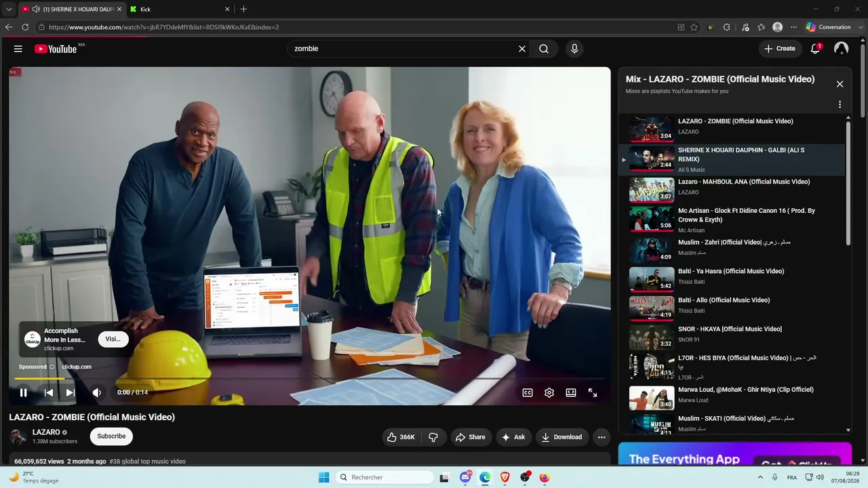The width and height of the screenshot is (868, 488).
Task: Share this video
Action: (x=471, y=437)
